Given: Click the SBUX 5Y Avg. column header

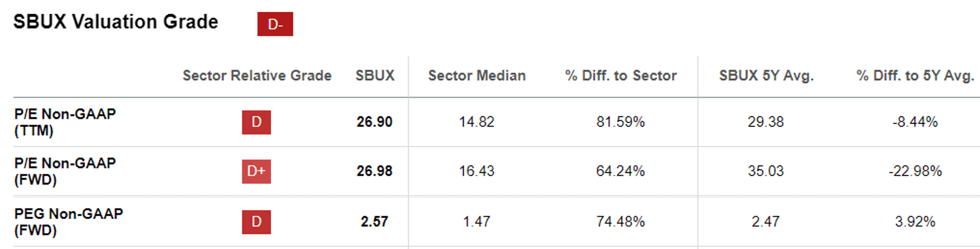Looking at the screenshot, I should pyautogui.click(x=766, y=76).
